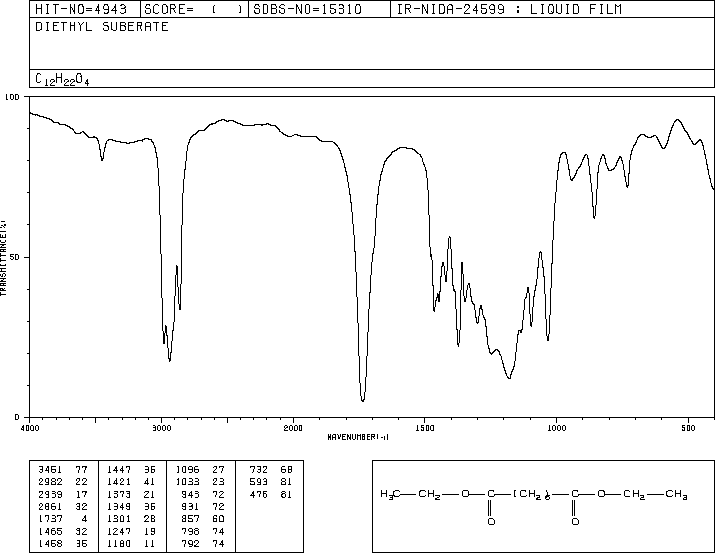This screenshot has width=715, height=553.
Task: Select peak table entry 476
Action: coord(259,494)
